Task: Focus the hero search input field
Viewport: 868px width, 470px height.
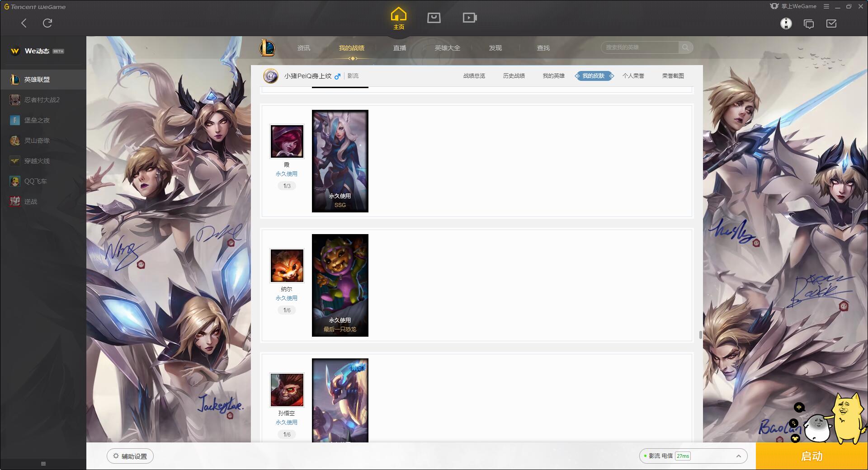Action: click(640, 47)
